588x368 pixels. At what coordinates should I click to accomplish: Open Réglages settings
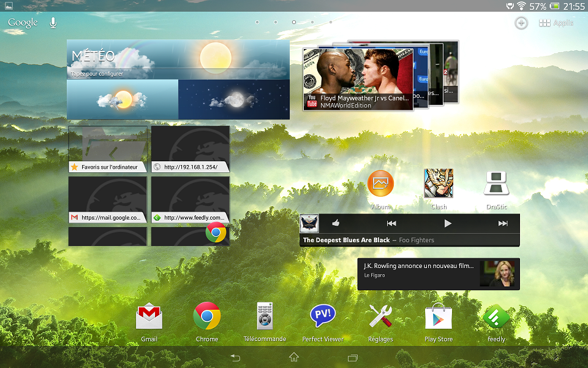pyautogui.click(x=380, y=316)
